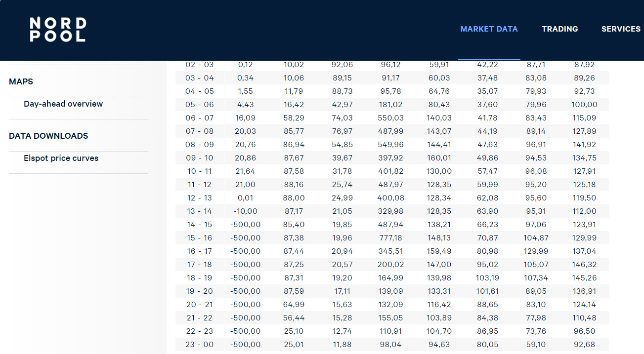
Task: Click the 23 - 00 hour row label
Action: [199, 345]
